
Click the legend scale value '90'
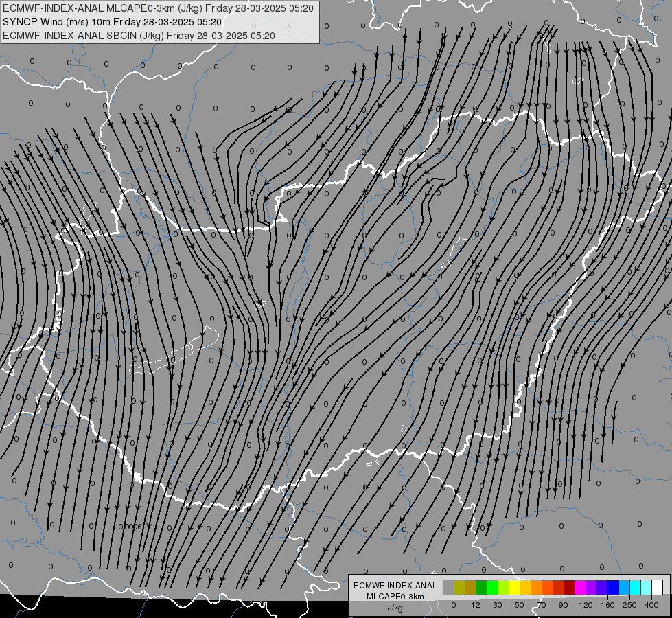[x=563, y=605]
